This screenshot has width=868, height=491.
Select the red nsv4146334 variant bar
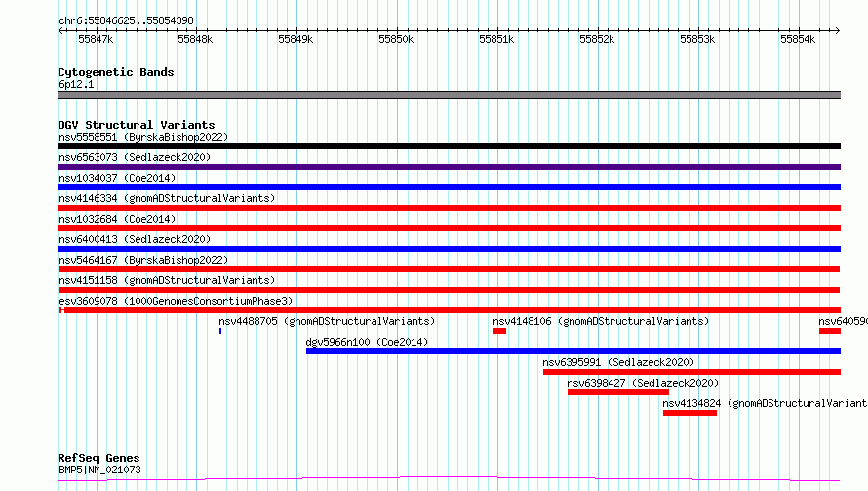point(449,208)
